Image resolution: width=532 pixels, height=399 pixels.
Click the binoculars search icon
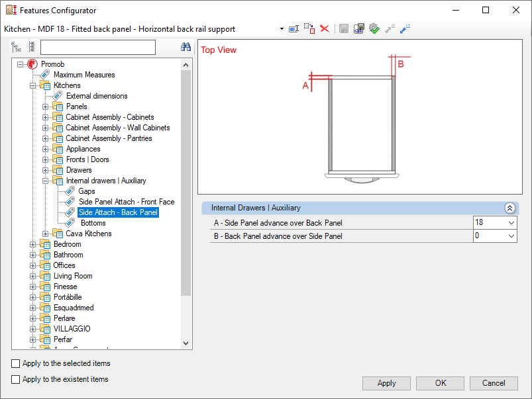[186, 47]
